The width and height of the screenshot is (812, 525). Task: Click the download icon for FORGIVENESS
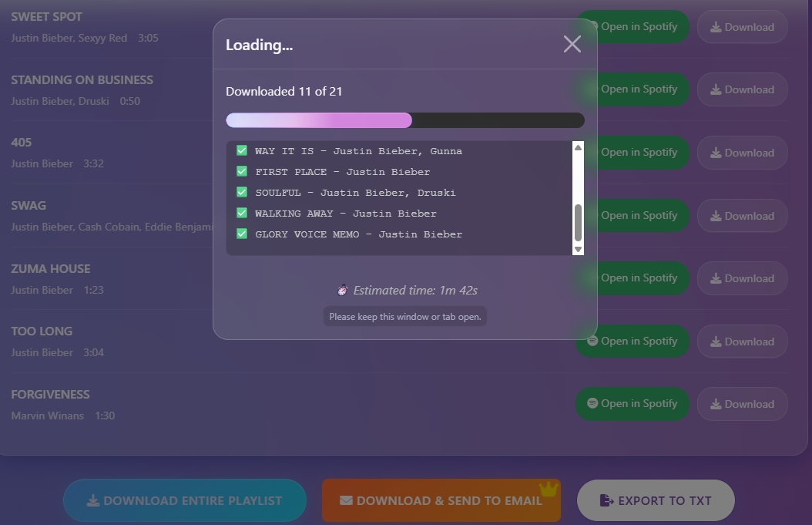(716, 404)
